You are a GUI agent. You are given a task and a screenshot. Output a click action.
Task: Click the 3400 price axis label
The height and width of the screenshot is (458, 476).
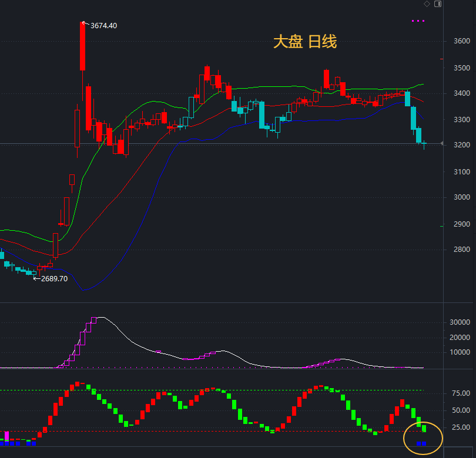coord(462,93)
